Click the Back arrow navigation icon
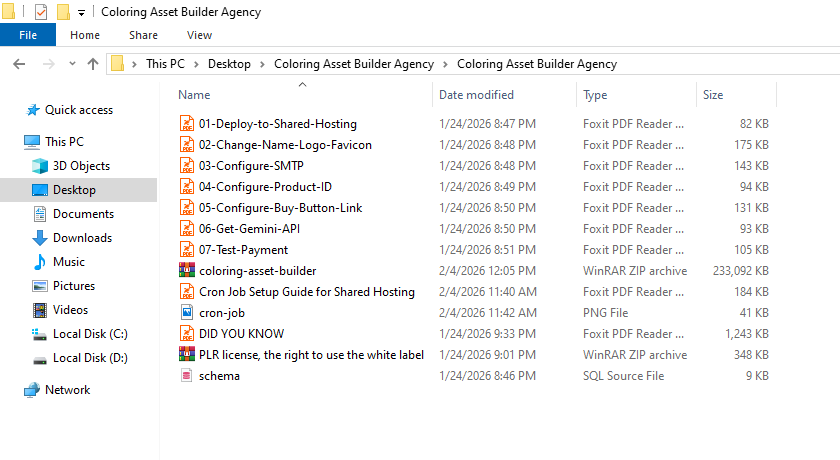 tap(18, 64)
